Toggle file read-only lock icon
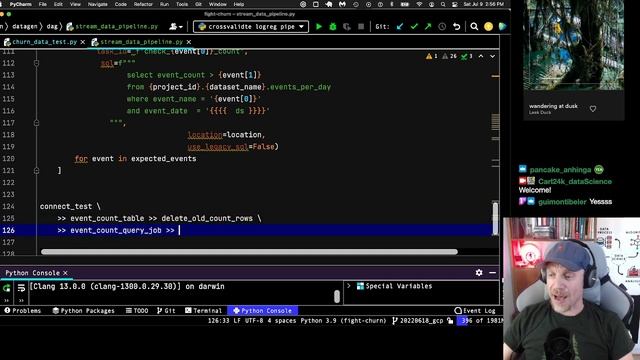This screenshot has height=360, width=640. pyautogui.click(x=450, y=321)
